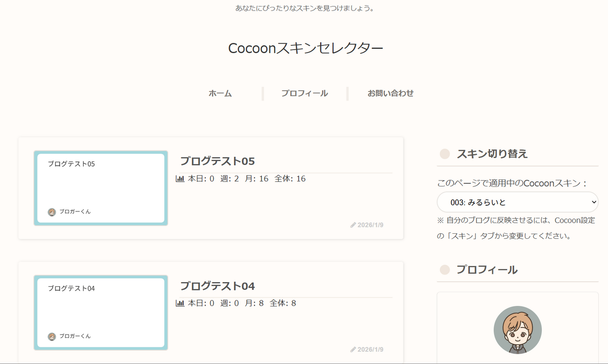The image size is (608, 364).
Task: Click the Cocoonスキンセレクター site title
Action: click(306, 48)
